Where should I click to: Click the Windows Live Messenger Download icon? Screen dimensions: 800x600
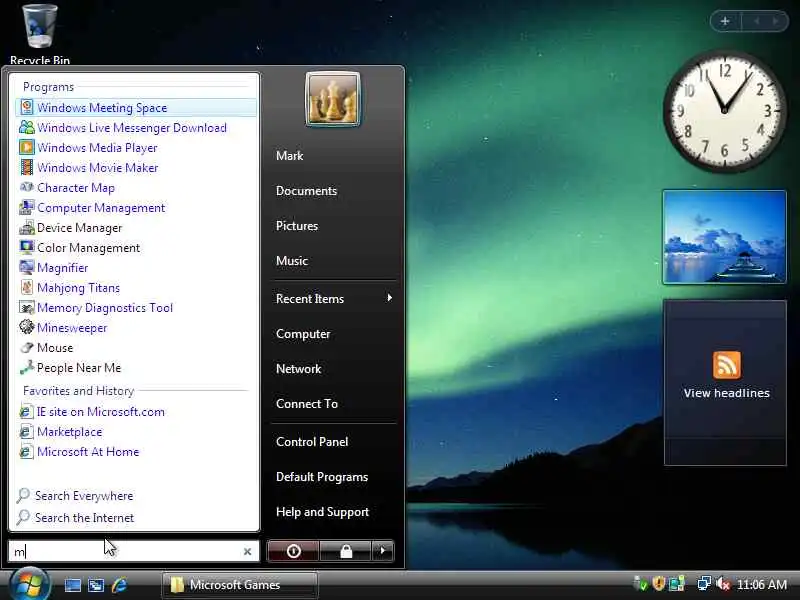pyautogui.click(x=27, y=128)
